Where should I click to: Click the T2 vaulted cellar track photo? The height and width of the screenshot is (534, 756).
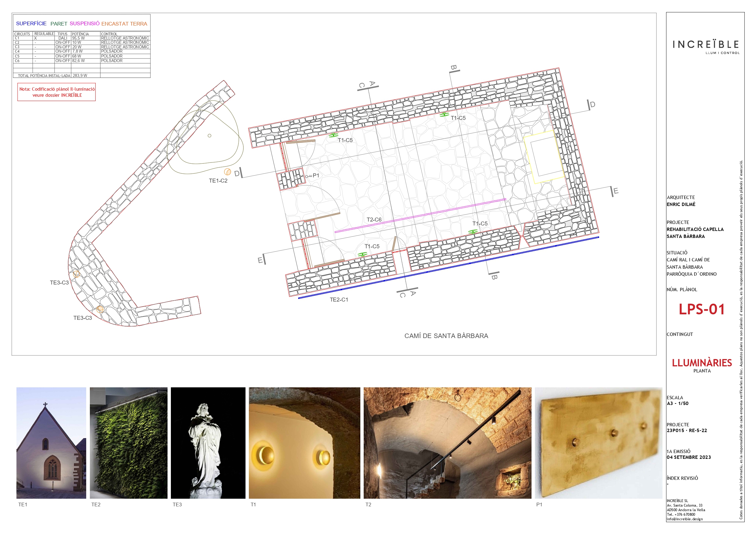[447, 442]
